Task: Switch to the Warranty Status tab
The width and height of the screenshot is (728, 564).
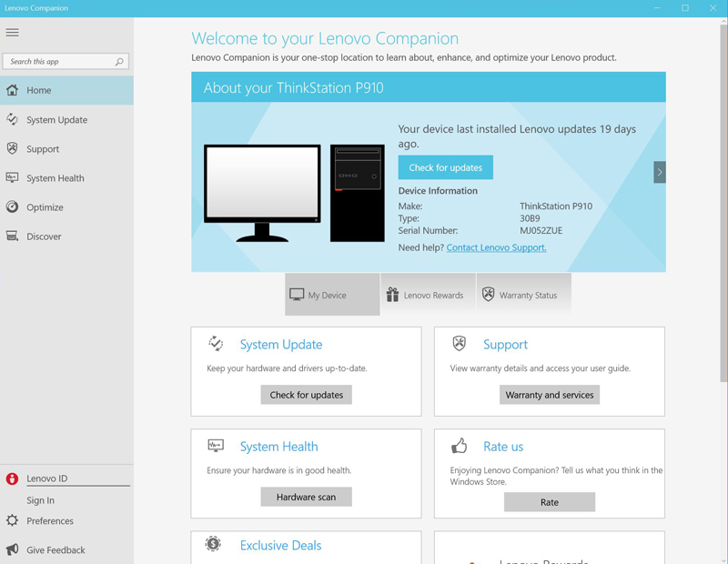Action: tap(524, 295)
